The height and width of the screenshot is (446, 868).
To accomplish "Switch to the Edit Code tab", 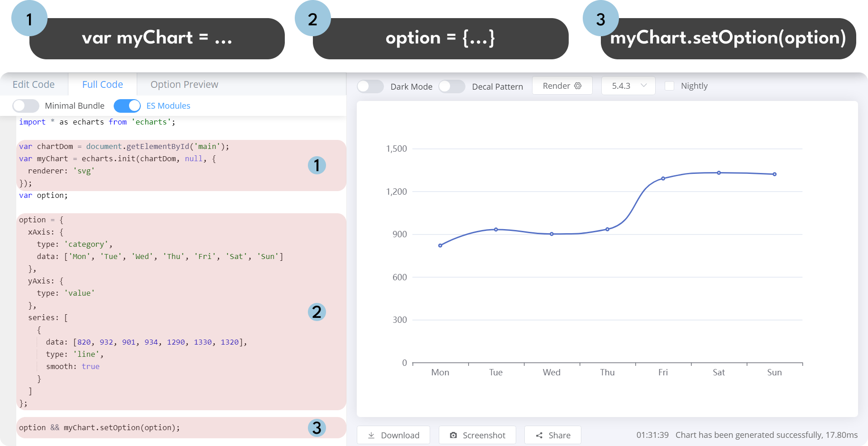I will (x=34, y=84).
